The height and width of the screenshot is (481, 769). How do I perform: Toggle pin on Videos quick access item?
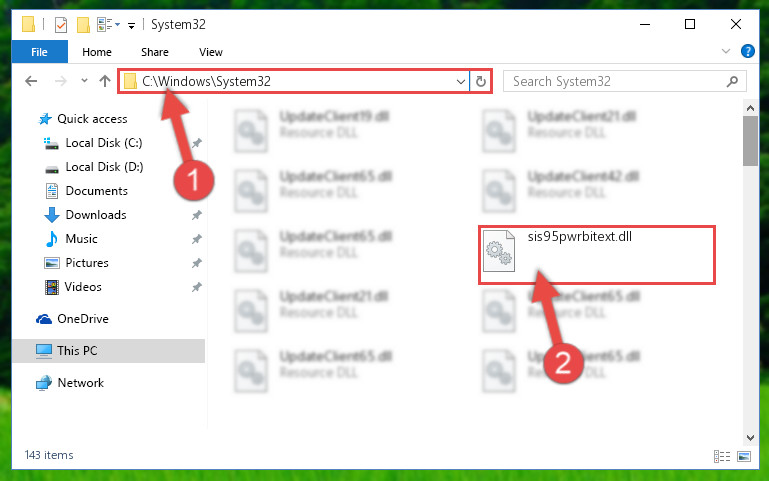(x=197, y=287)
